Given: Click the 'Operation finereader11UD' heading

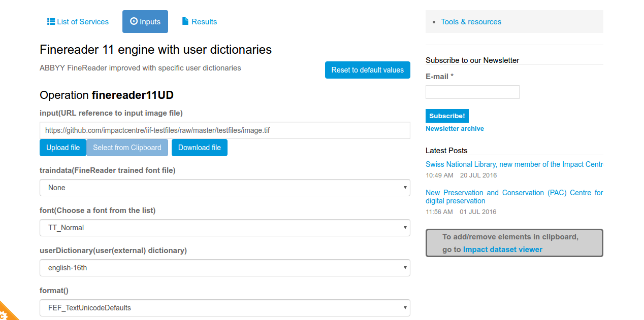Looking at the screenshot, I should (107, 95).
